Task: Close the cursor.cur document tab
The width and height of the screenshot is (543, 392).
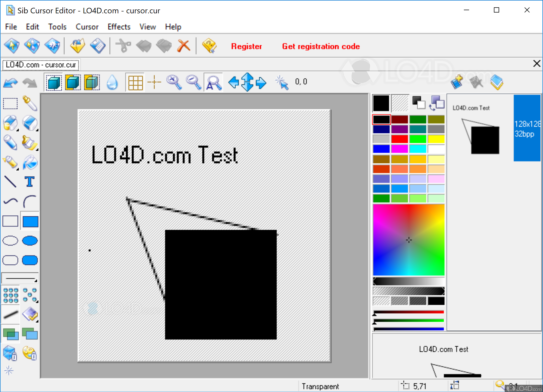Action: point(536,63)
